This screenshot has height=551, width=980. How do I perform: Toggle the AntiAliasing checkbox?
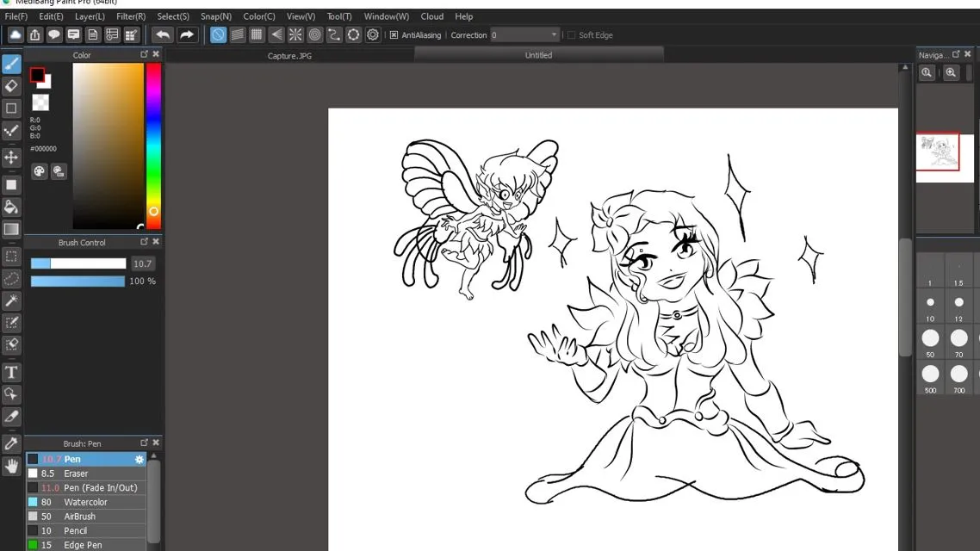point(394,35)
